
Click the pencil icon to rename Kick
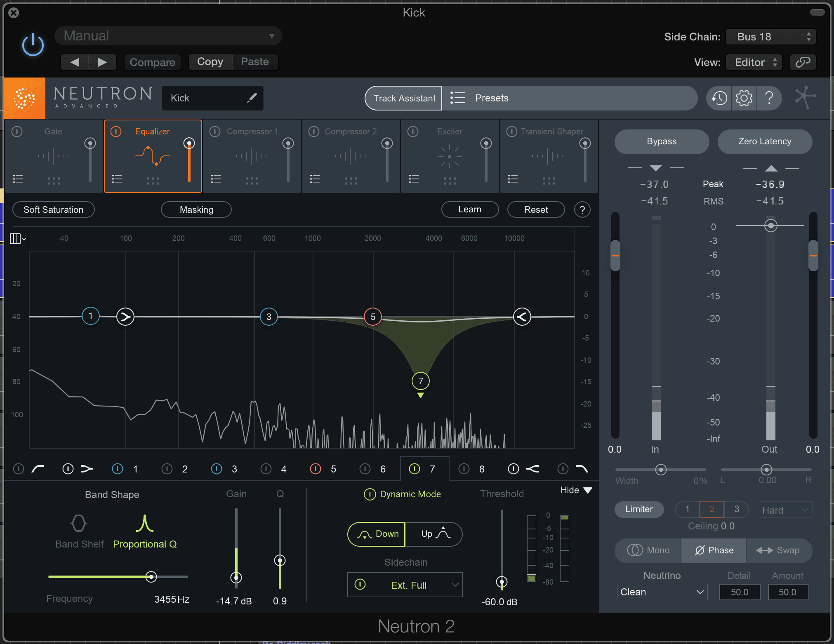[252, 98]
